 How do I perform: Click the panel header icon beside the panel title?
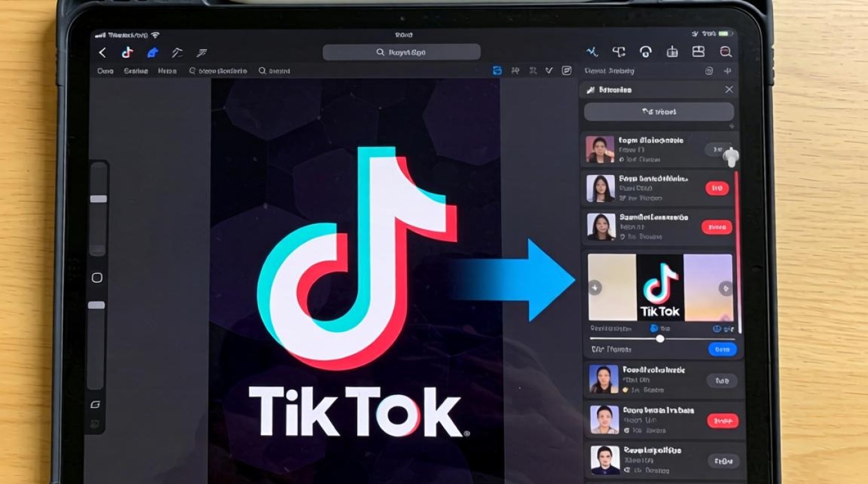point(591,90)
